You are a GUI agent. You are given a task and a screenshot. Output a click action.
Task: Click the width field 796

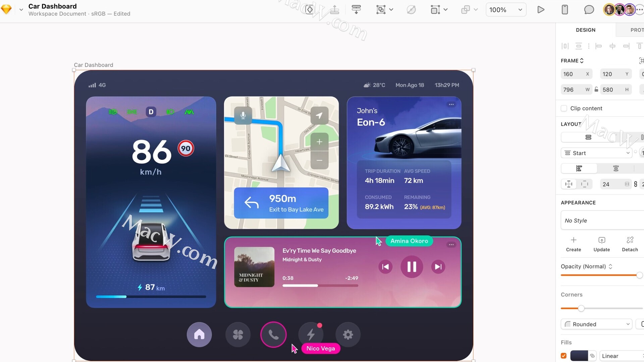(577, 89)
